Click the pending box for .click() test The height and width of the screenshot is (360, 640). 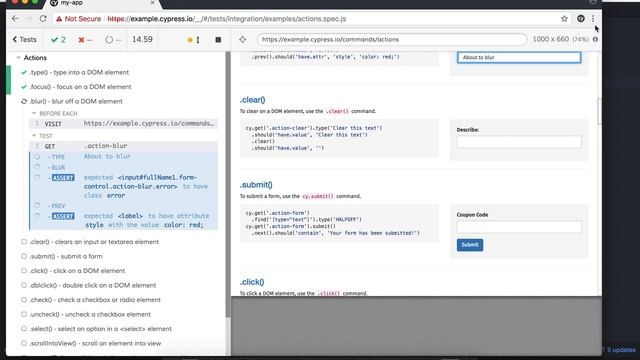tap(24, 271)
